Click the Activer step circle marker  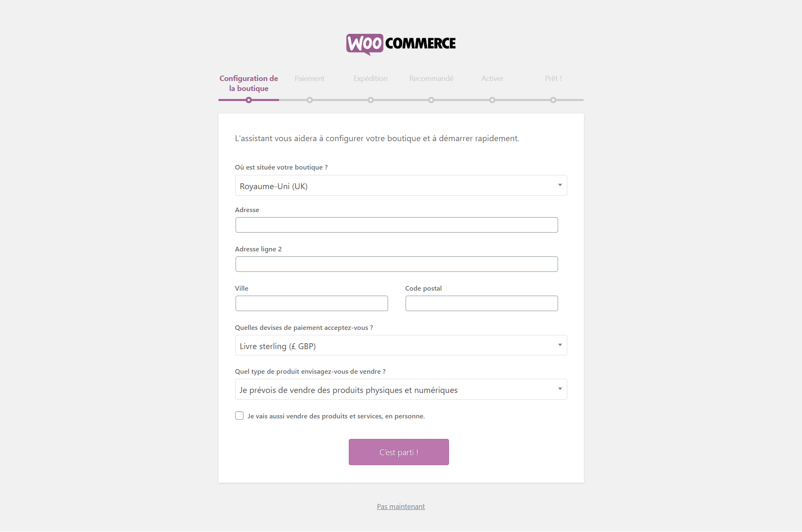pos(492,100)
